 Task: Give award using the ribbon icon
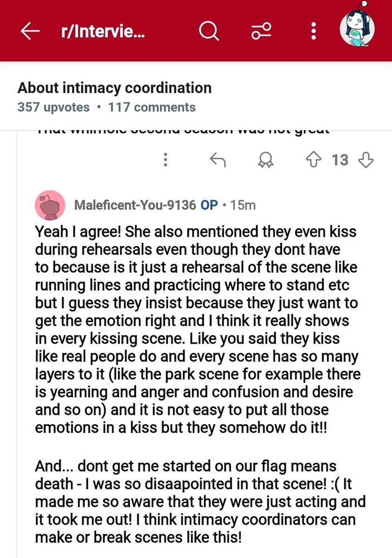click(x=265, y=160)
